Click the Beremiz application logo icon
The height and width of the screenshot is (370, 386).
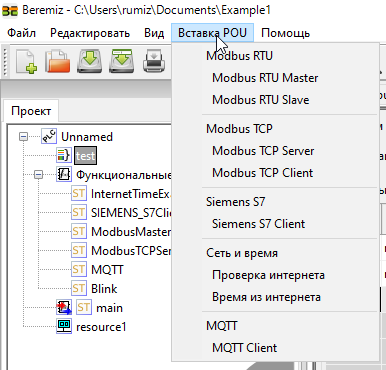coord(10,10)
